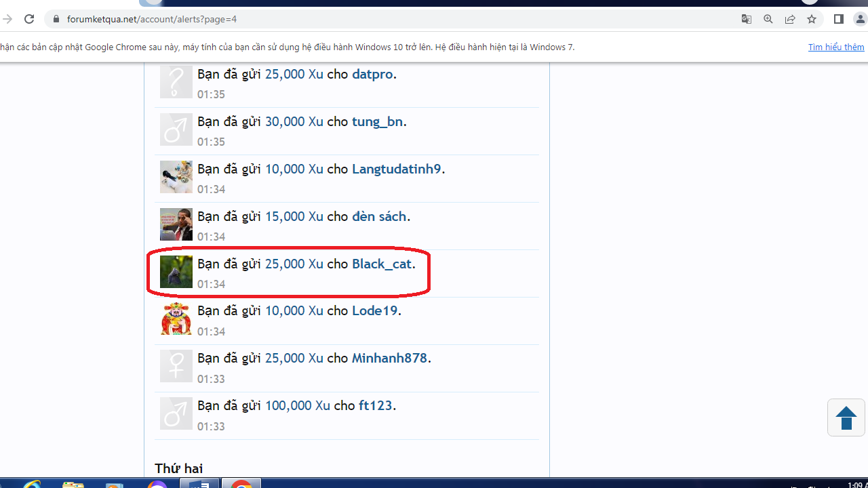
Task: Click the scroll-to-top arrow button
Action: (x=846, y=418)
